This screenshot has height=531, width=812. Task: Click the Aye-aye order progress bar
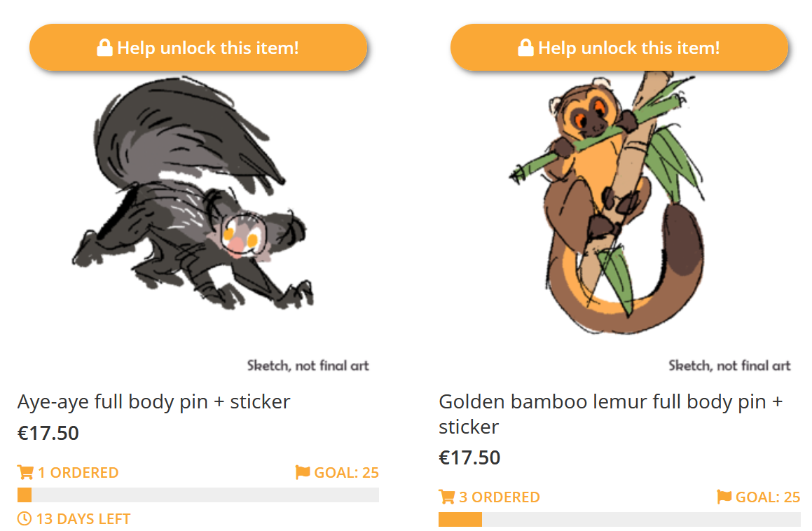pos(198,495)
